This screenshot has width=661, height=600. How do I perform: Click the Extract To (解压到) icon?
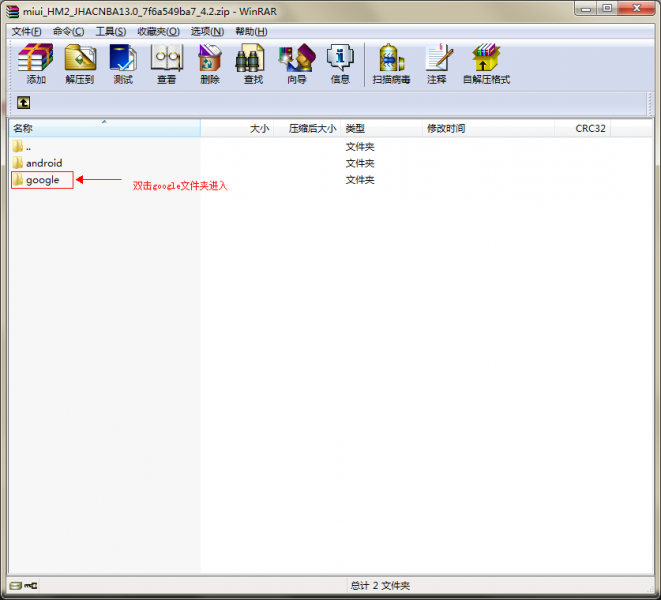point(80,64)
